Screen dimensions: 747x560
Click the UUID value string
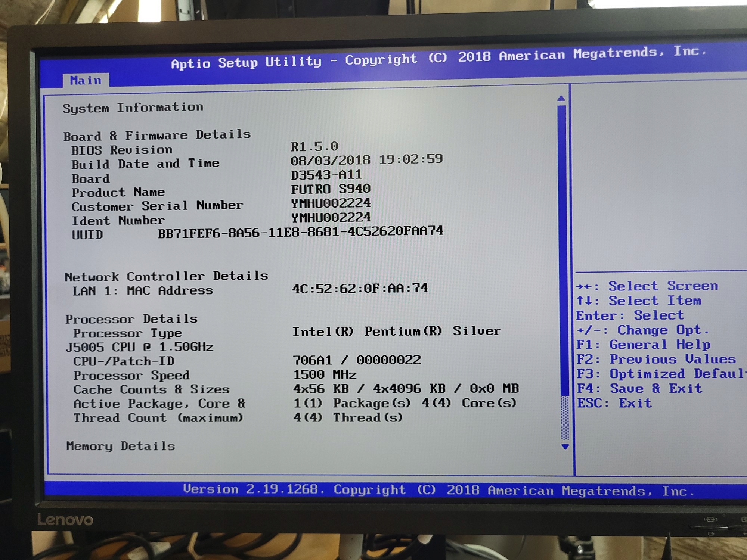[300, 232]
